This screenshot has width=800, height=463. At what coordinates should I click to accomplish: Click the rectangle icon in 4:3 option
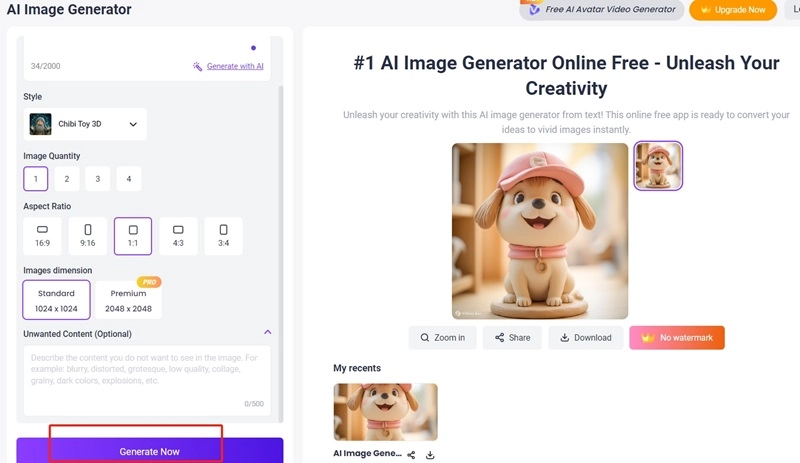tap(178, 230)
